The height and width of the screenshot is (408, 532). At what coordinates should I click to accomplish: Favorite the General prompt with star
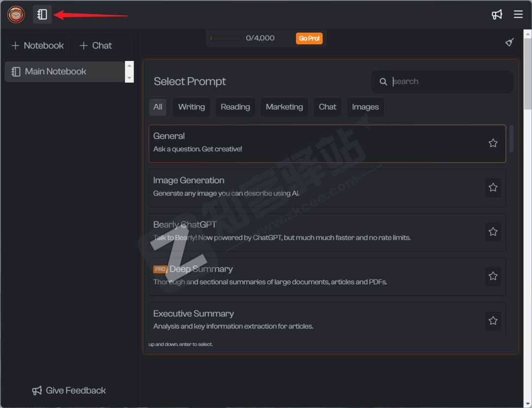pyautogui.click(x=493, y=143)
